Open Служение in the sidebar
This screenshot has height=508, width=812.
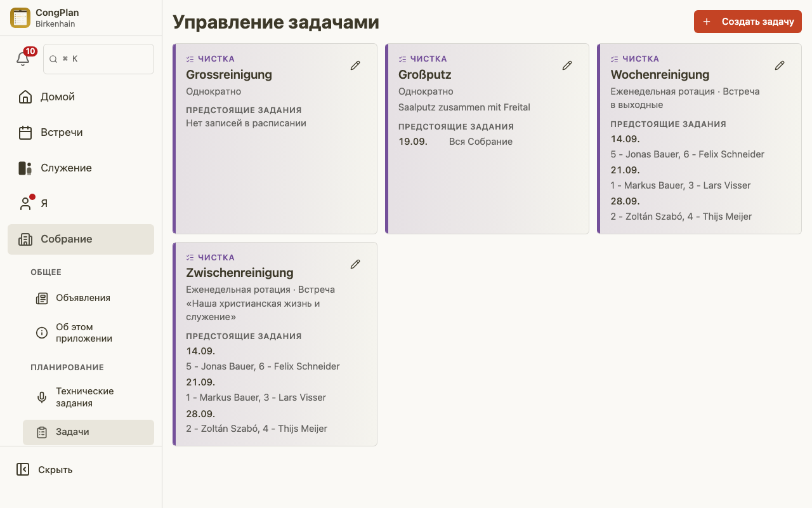[81, 168]
